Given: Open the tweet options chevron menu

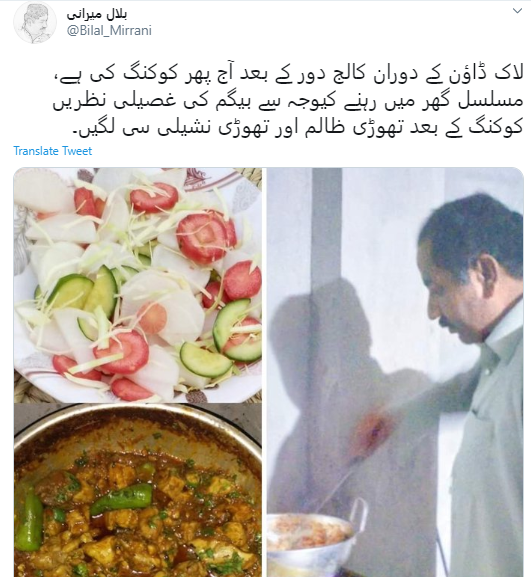Looking at the screenshot, I should [x=517, y=11].
